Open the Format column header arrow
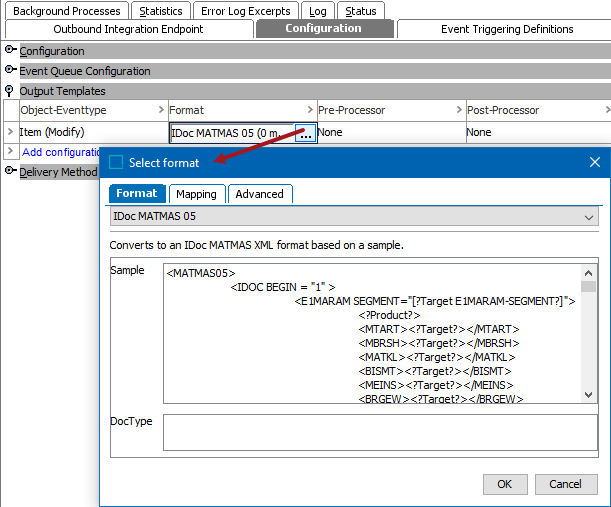Viewport: 611px width, 507px height. click(310, 110)
